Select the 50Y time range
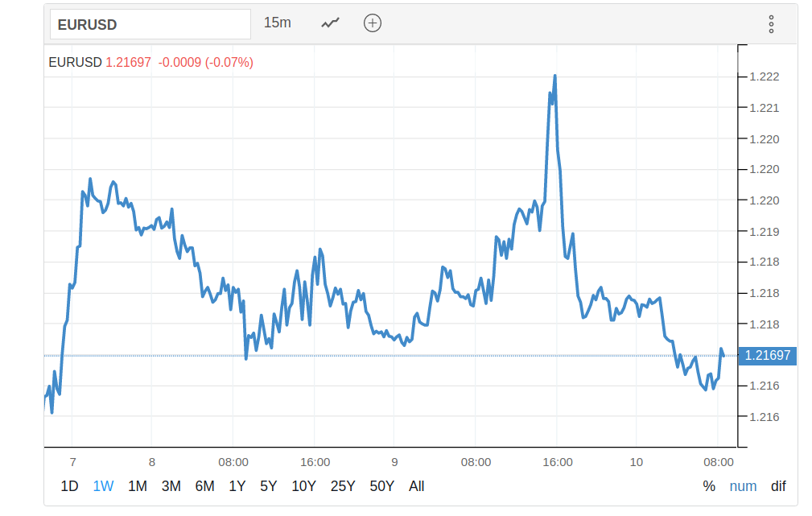This screenshot has width=812, height=516. tap(381, 486)
